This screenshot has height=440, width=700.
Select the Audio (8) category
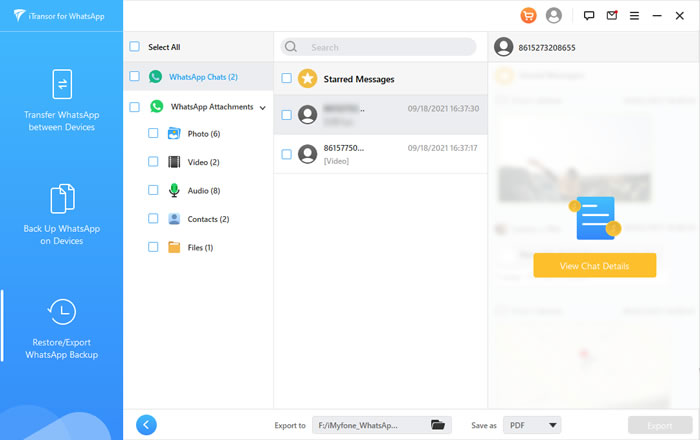coord(204,191)
